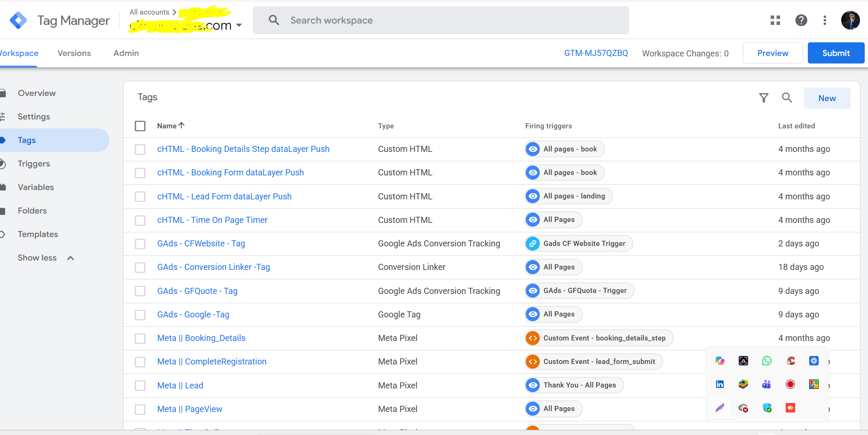Check the Booking Details Step tag checkbox
This screenshot has width=868, height=435.
(x=140, y=150)
